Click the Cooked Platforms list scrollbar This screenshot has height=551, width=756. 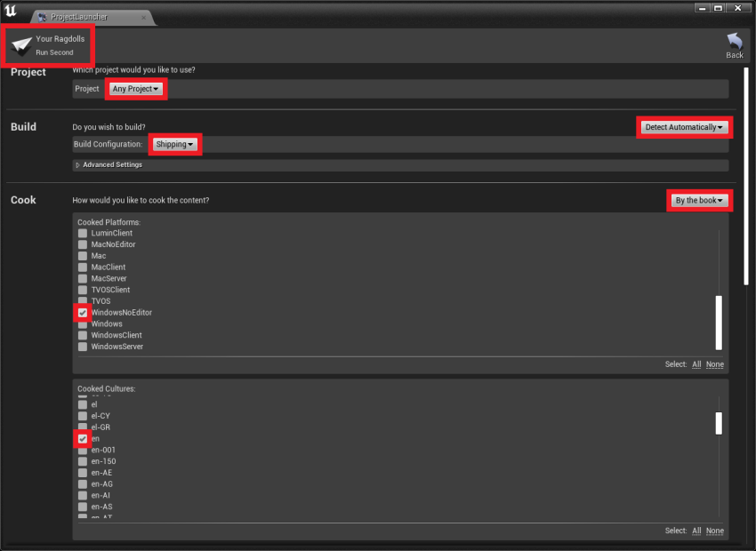[719, 323]
